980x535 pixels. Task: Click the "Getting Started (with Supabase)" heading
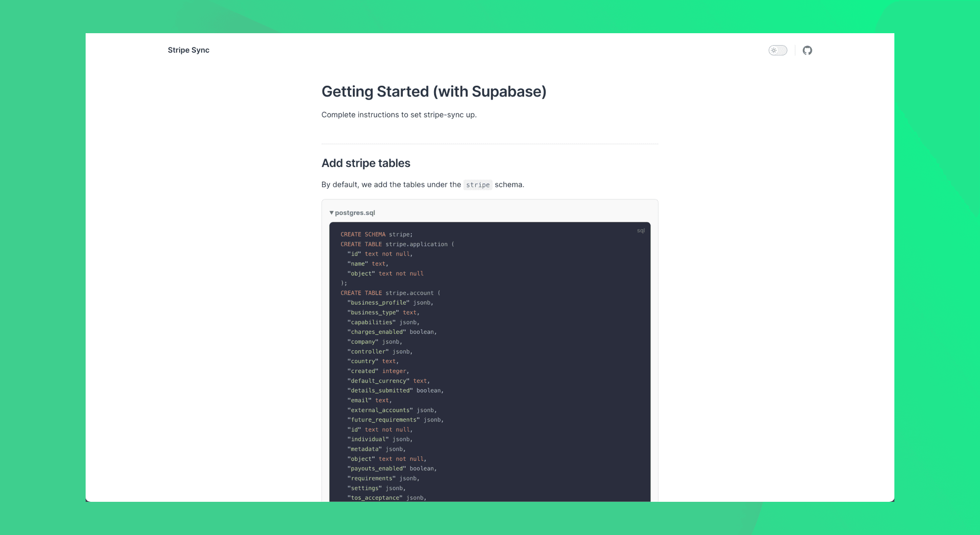[x=434, y=92]
